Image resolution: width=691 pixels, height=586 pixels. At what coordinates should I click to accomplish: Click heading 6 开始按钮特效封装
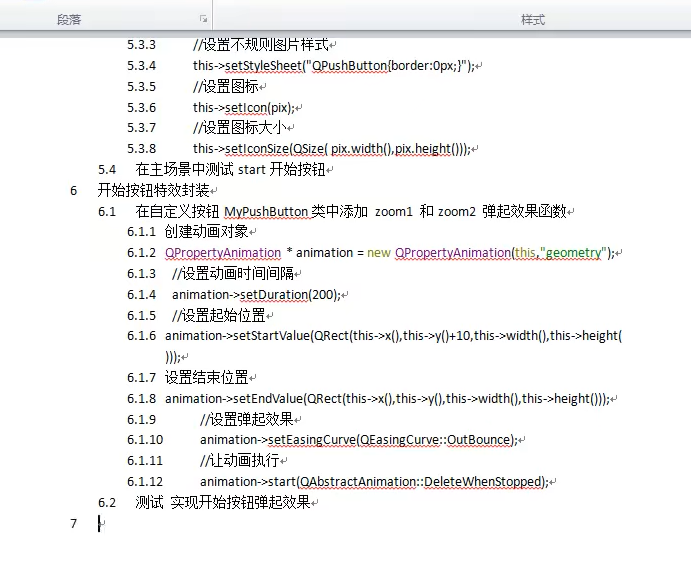(x=153, y=190)
